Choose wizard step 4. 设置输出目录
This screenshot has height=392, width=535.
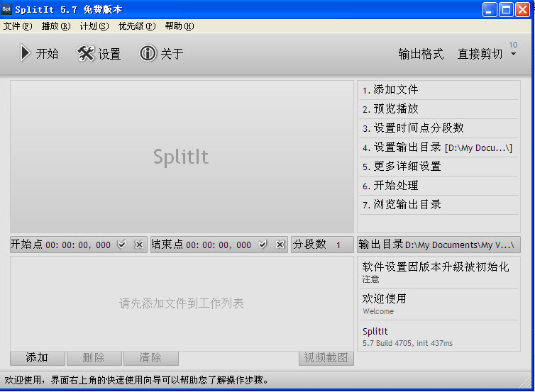coord(439,147)
